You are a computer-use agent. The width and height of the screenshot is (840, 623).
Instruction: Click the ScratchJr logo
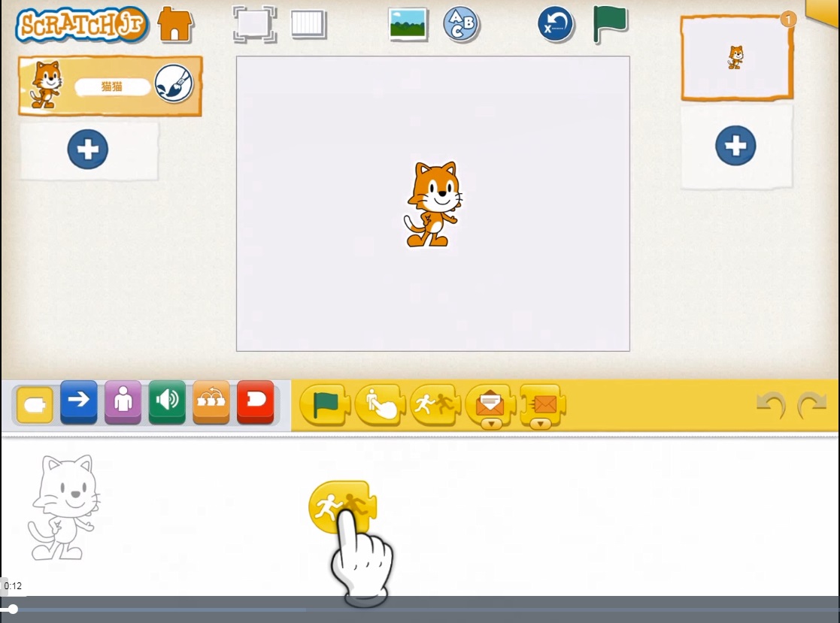pyautogui.click(x=82, y=25)
